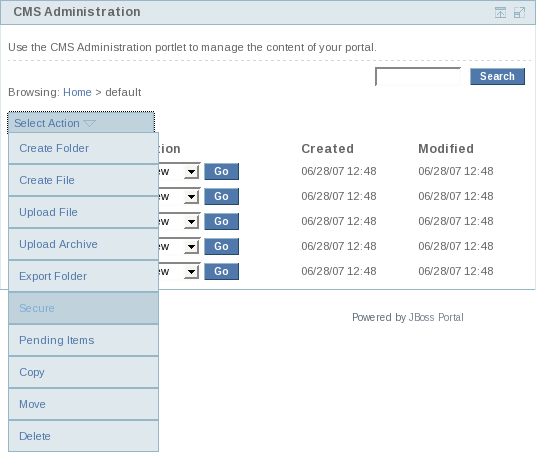Select Delete from the action menu
The width and height of the screenshot is (536, 452).
[83, 436]
